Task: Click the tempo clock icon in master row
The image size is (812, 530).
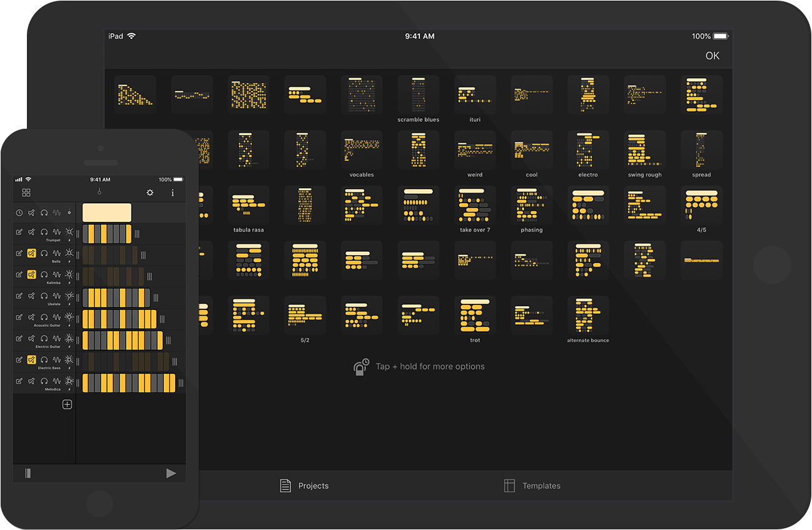Action: (x=19, y=212)
